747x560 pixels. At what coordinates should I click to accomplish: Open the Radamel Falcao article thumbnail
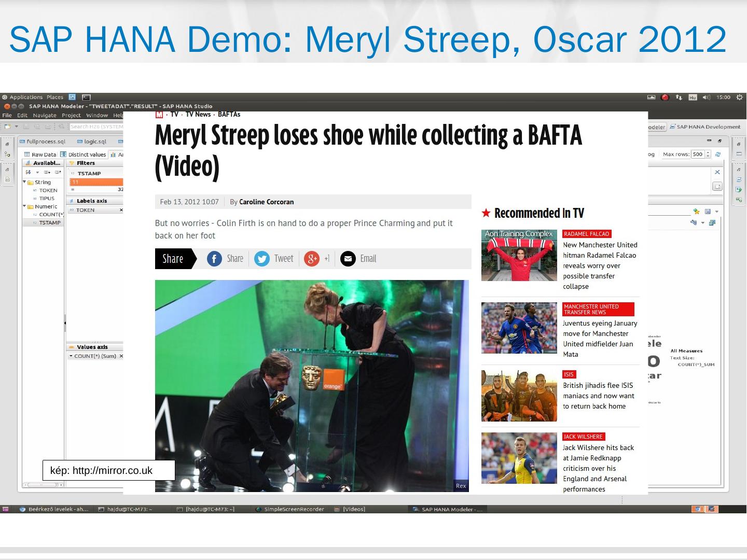519,255
